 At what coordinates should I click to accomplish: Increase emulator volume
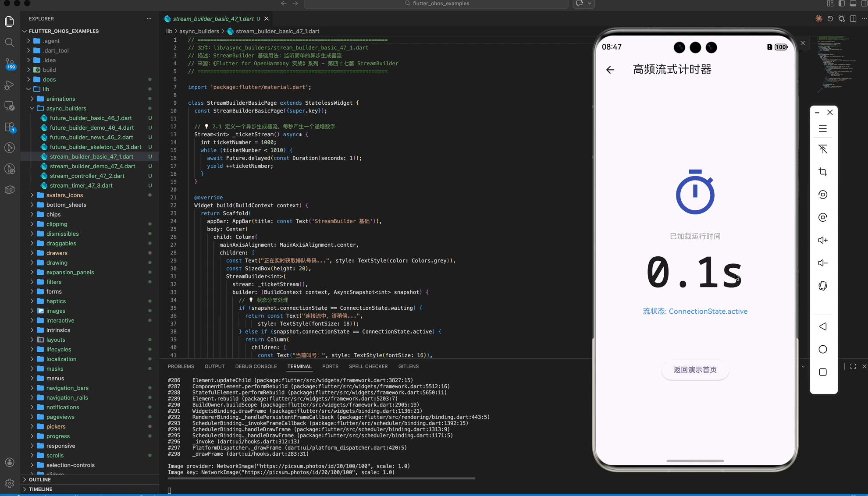823,240
